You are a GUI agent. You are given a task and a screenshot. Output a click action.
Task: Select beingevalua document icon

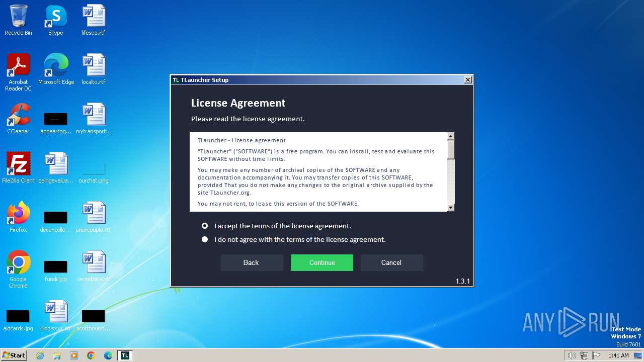pyautogui.click(x=56, y=167)
